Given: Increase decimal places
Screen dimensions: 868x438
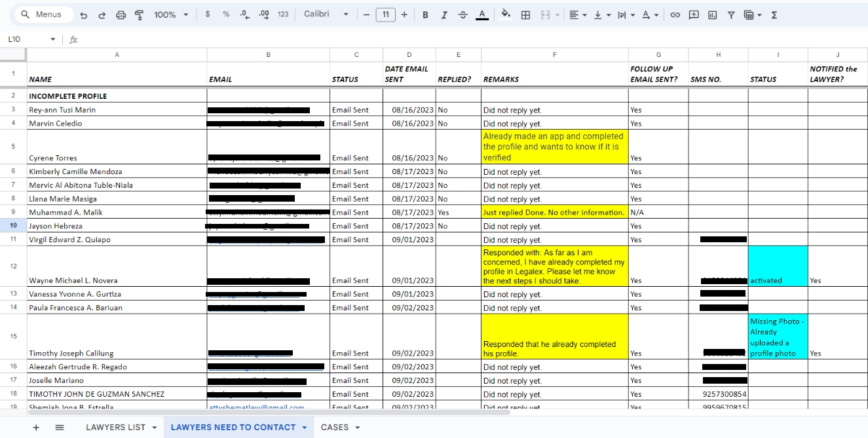Looking at the screenshot, I should tap(263, 14).
